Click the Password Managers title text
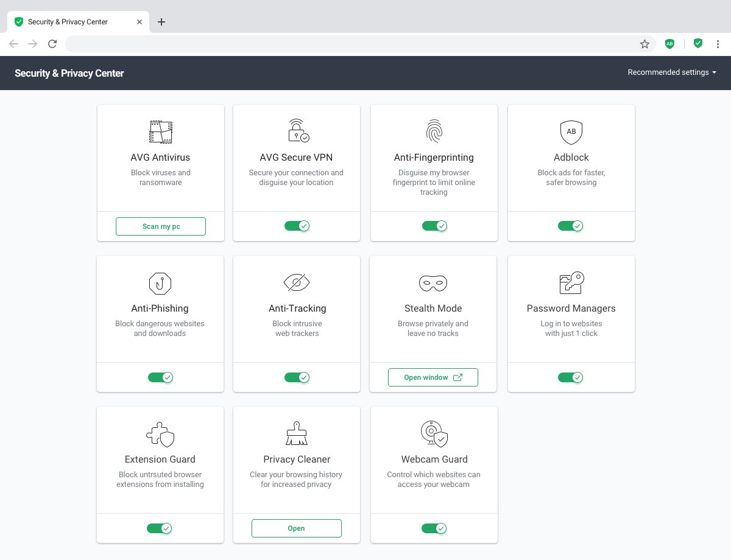Screen dimensions: 731x560 pos(571,309)
